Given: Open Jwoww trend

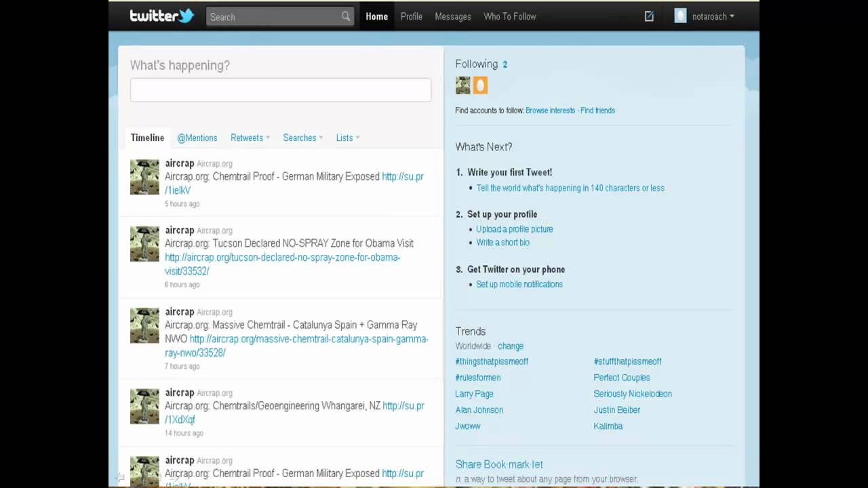Looking at the screenshot, I should pyautogui.click(x=468, y=427).
